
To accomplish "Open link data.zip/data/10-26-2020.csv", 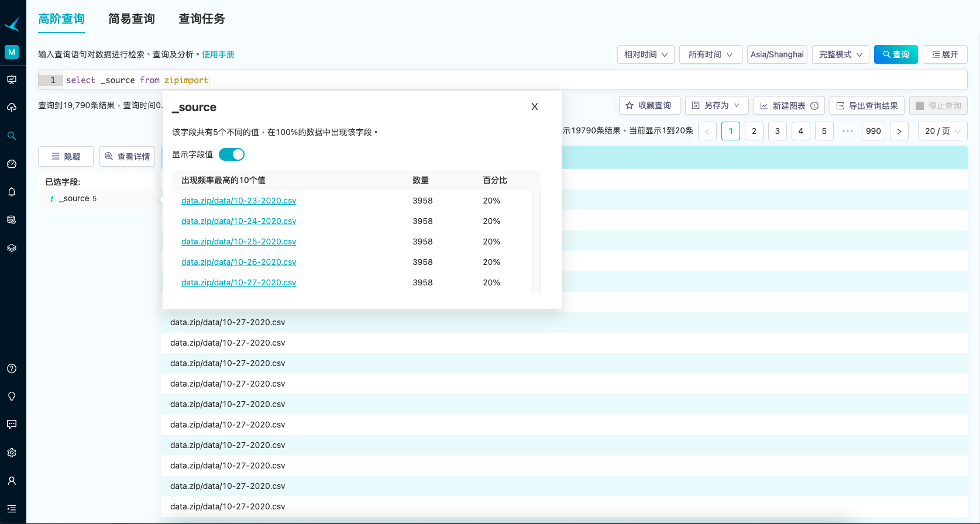I will click(239, 262).
